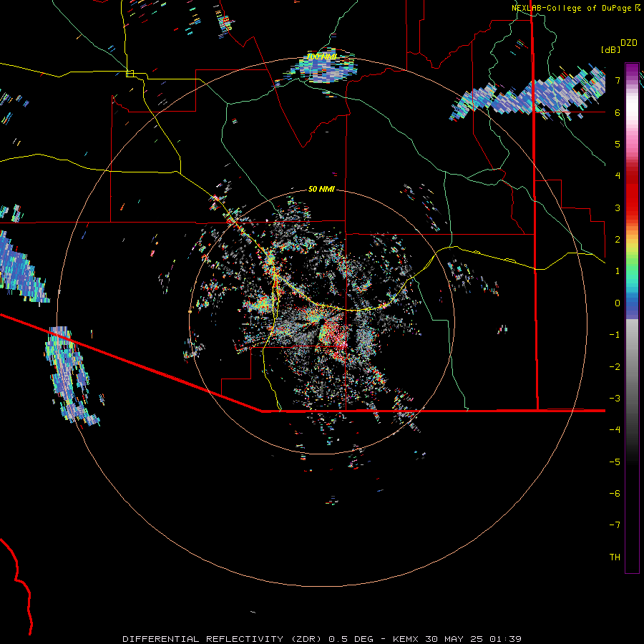Image resolution: width=644 pixels, height=644 pixels.
Task: Click the "0" value on color scale
Action: (x=618, y=303)
